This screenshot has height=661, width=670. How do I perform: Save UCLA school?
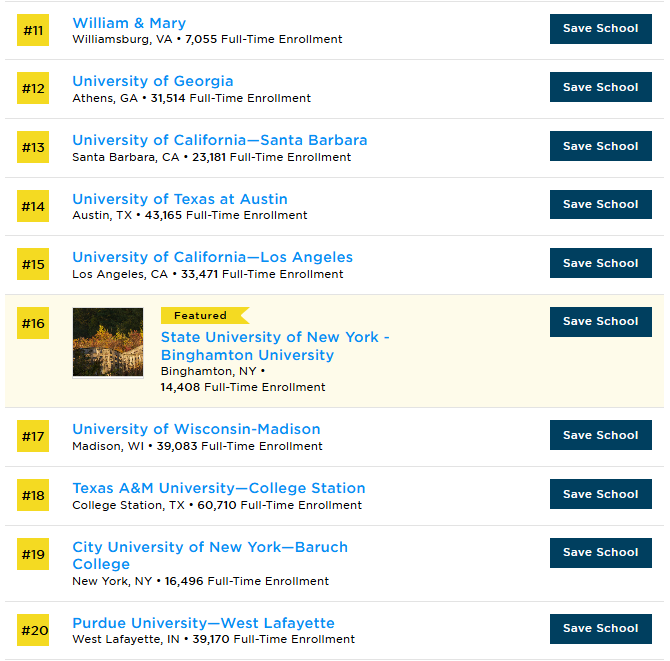(x=600, y=263)
